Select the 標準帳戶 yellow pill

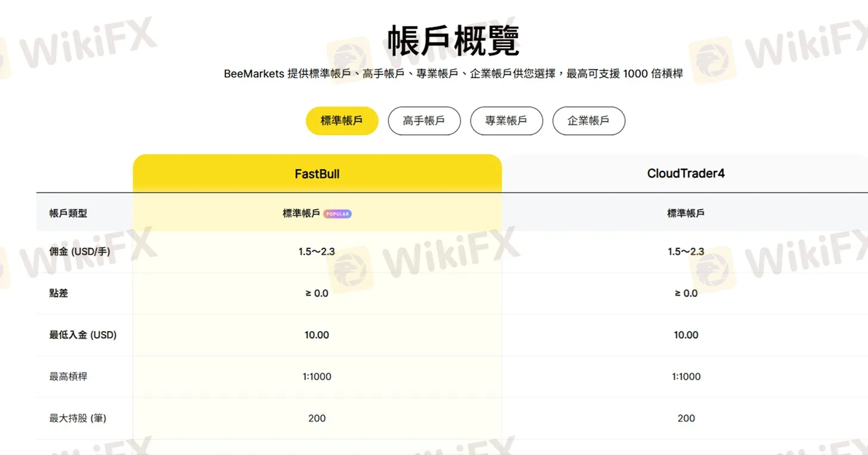tap(342, 120)
